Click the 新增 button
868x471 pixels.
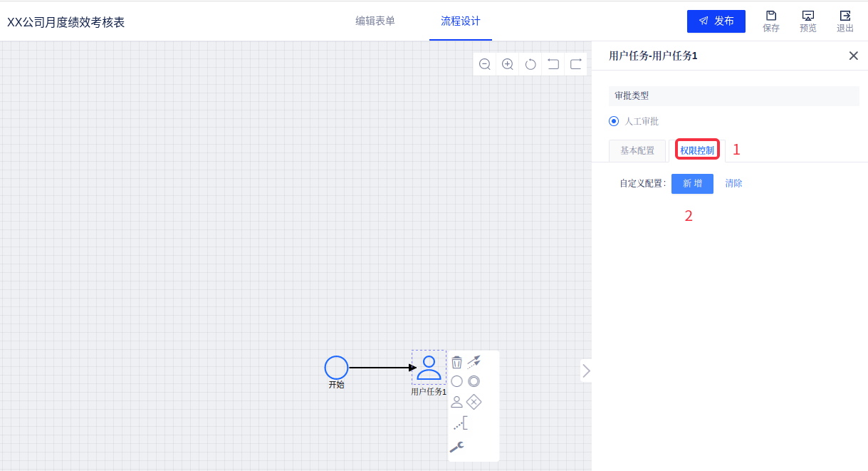(x=692, y=183)
